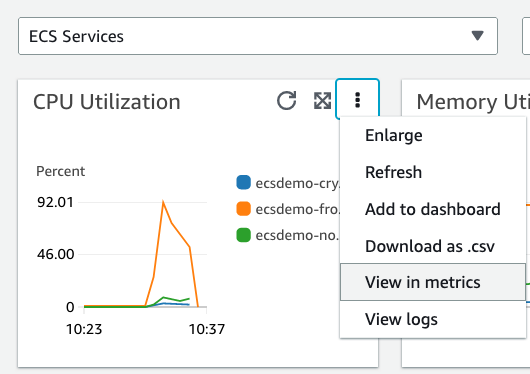Click the Percent axis label
The image size is (530, 374).
[x=61, y=171]
